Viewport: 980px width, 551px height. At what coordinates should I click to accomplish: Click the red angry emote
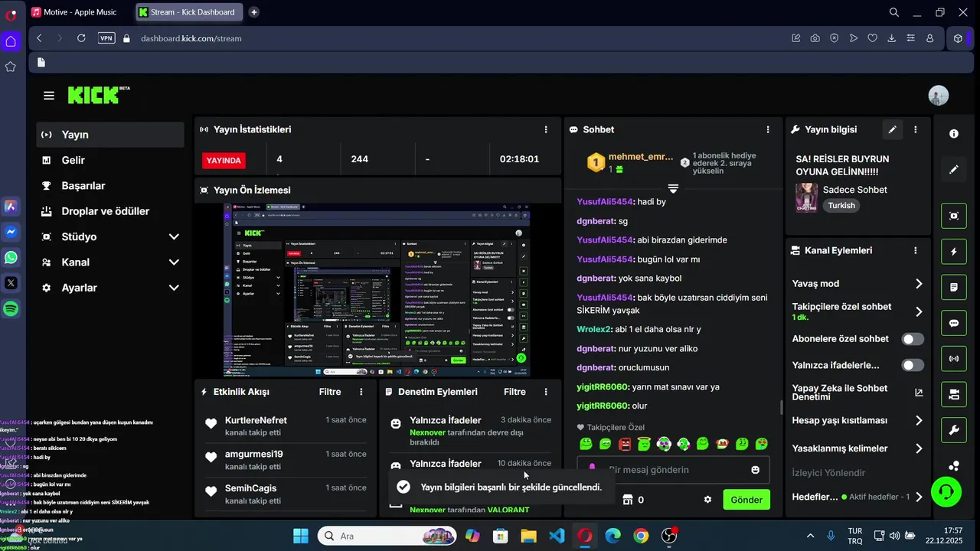click(x=625, y=444)
